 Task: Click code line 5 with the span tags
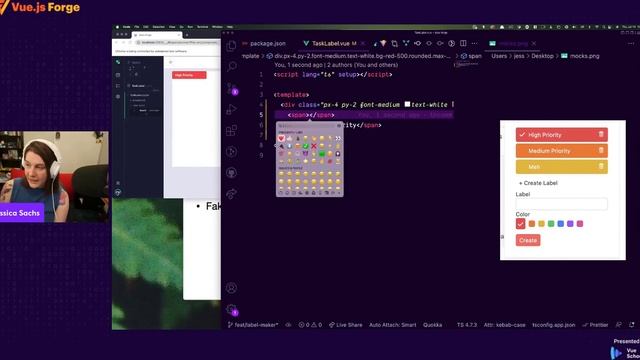[x=363, y=115]
